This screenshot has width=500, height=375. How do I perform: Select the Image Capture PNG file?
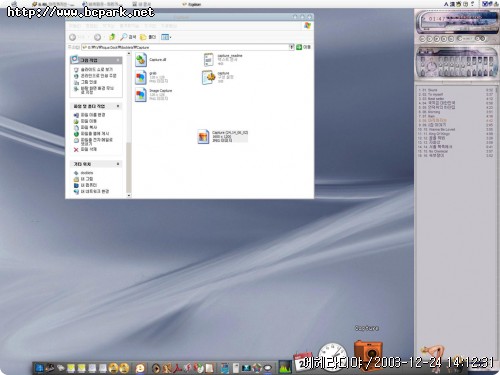(154, 95)
